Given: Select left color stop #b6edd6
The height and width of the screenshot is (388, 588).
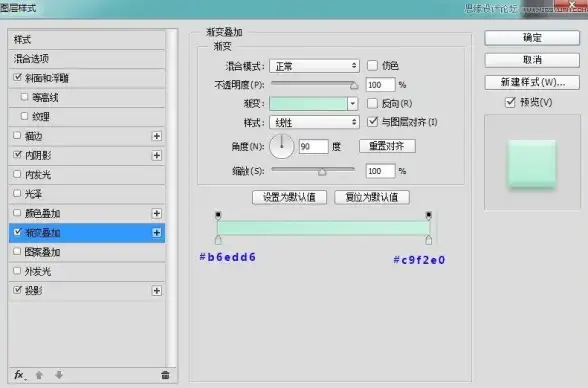Looking at the screenshot, I should pos(218,240).
